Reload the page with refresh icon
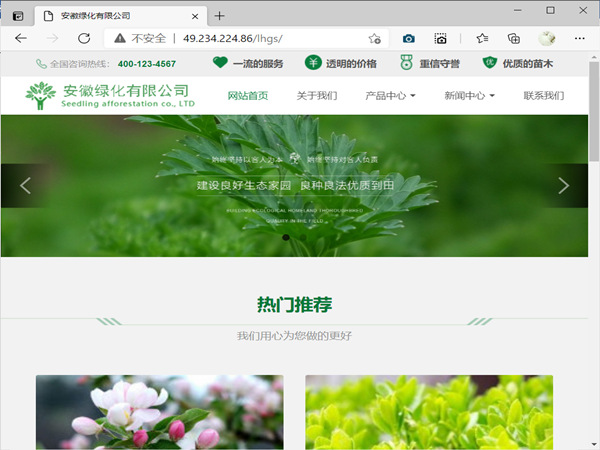 click(84, 38)
